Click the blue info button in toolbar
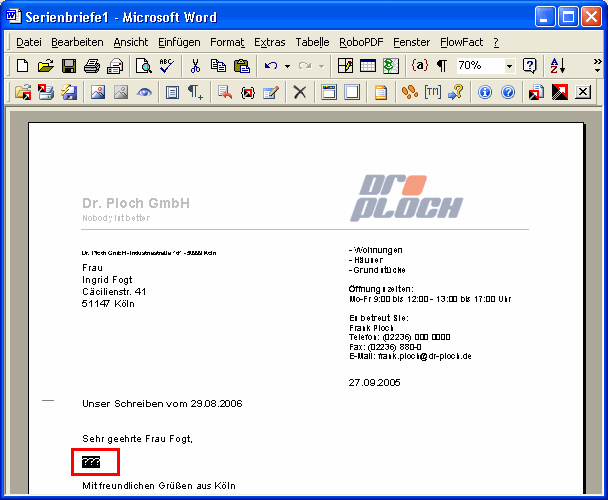 (x=485, y=92)
